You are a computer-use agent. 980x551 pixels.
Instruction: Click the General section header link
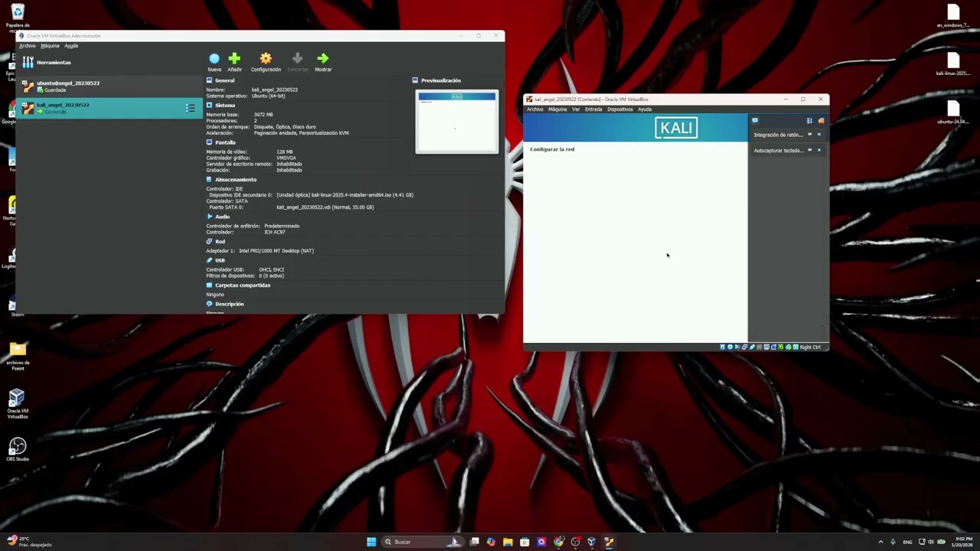[x=224, y=80]
